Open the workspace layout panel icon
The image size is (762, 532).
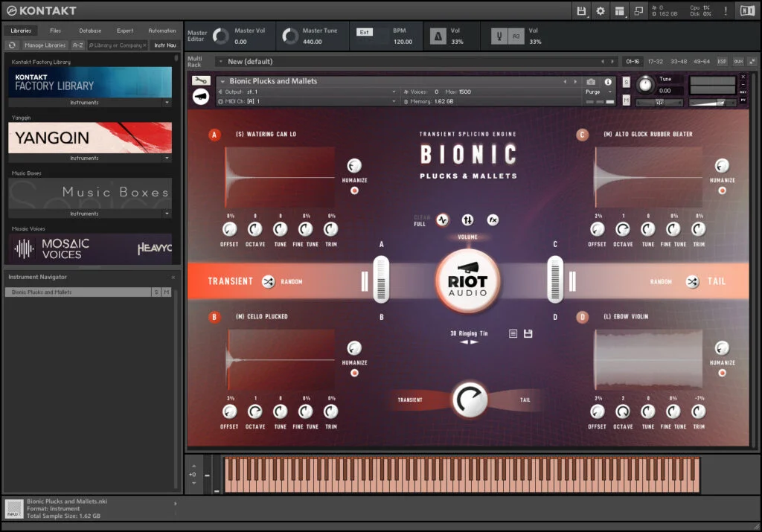(620, 10)
